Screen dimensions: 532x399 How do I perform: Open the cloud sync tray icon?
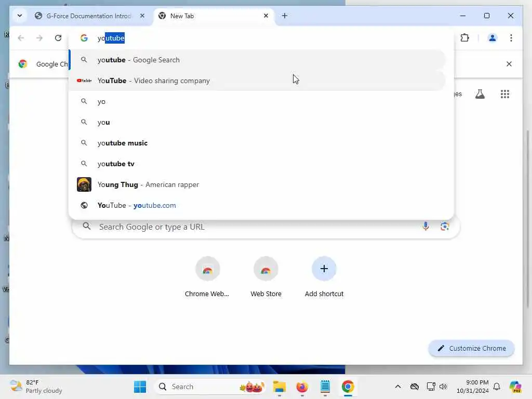point(414,387)
